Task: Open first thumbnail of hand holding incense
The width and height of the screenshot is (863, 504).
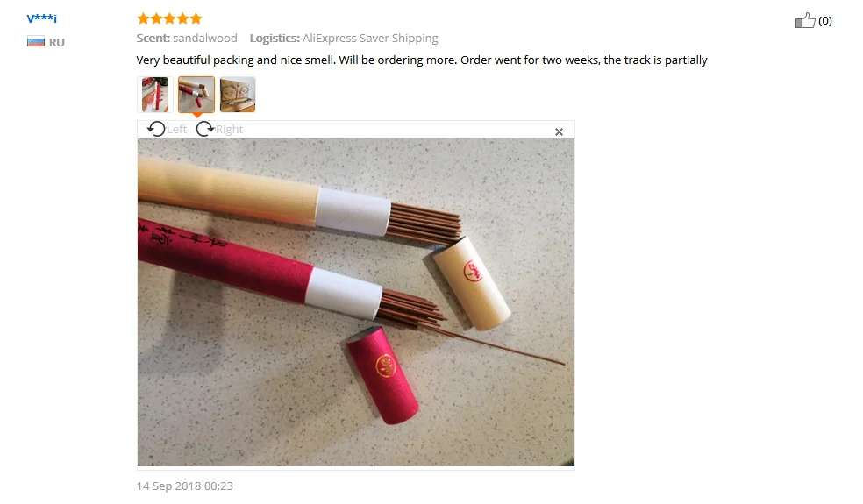Action: tap(154, 95)
